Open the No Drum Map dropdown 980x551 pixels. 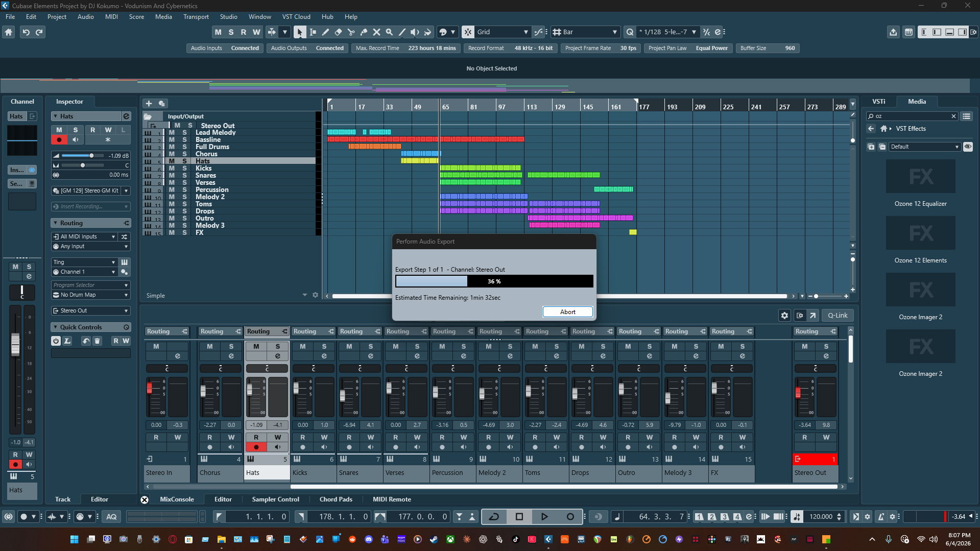[x=91, y=295]
